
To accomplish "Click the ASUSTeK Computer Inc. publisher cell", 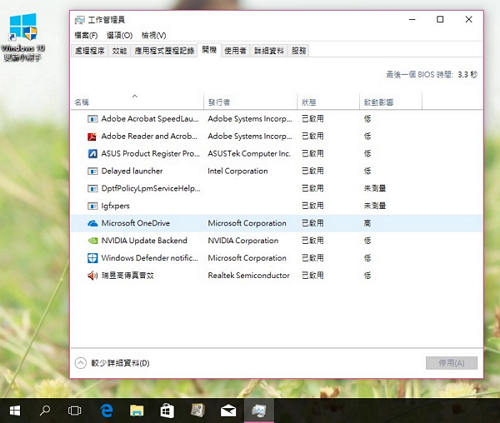I will click(x=249, y=154).
